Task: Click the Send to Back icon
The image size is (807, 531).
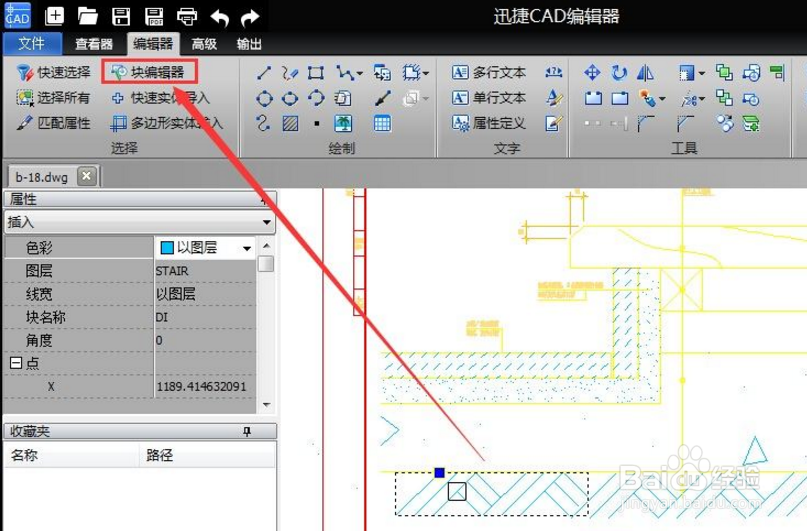Action: [724, 98]
